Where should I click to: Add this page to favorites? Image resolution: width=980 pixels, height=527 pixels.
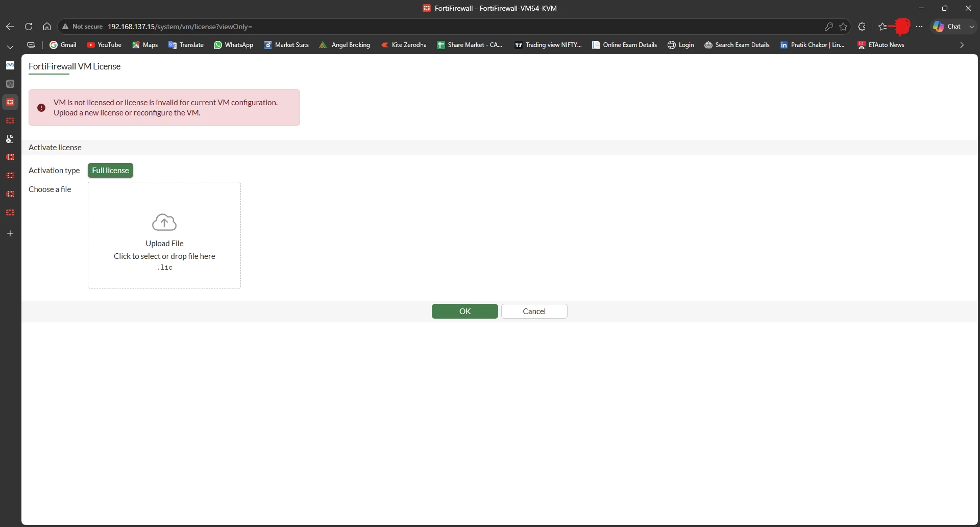pos(843,27)
